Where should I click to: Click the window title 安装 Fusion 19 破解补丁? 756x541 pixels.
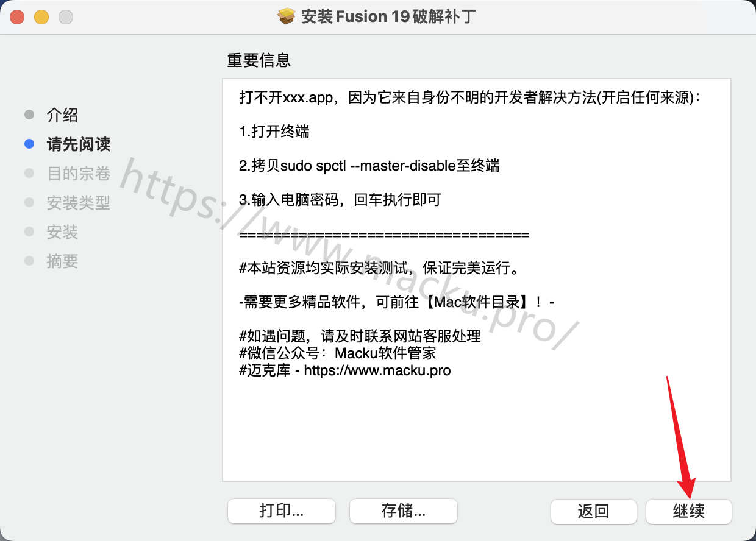coord(389,16)
